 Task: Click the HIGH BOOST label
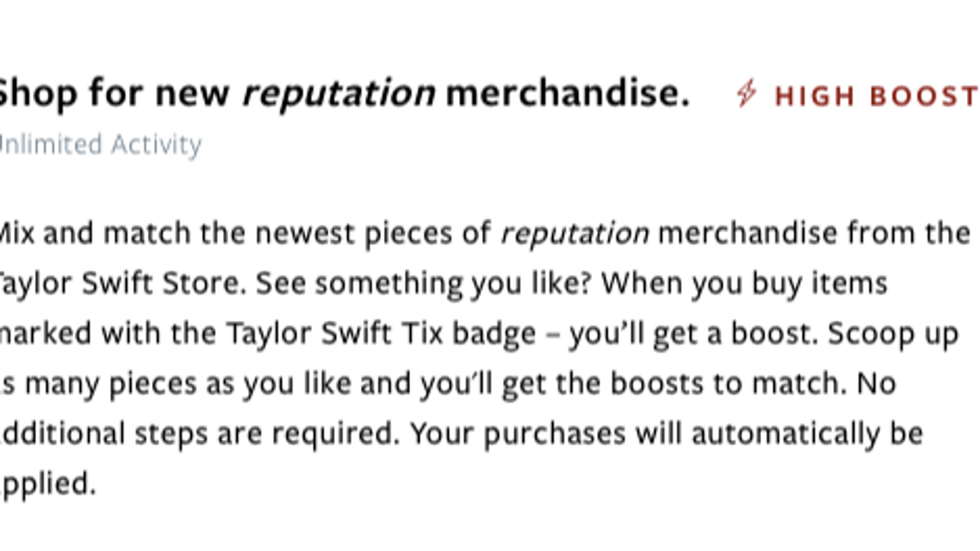tap(877, 96)
